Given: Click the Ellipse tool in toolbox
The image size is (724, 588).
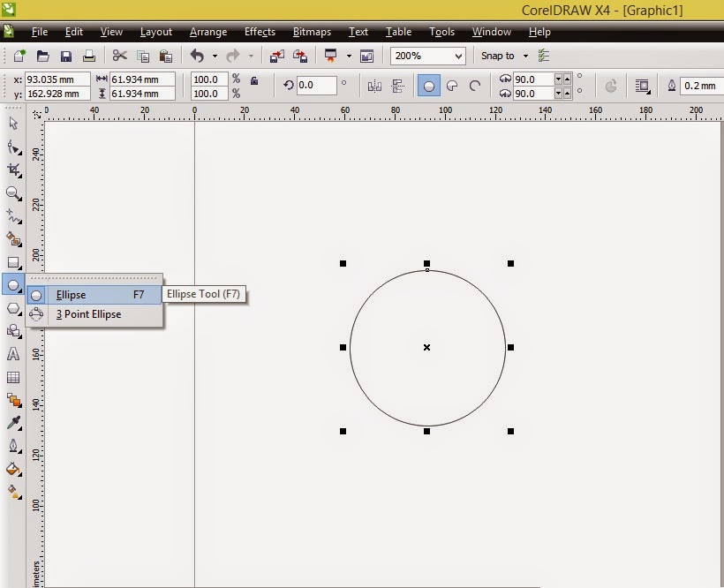Looking at the screenshot, I should click(13, 285).
